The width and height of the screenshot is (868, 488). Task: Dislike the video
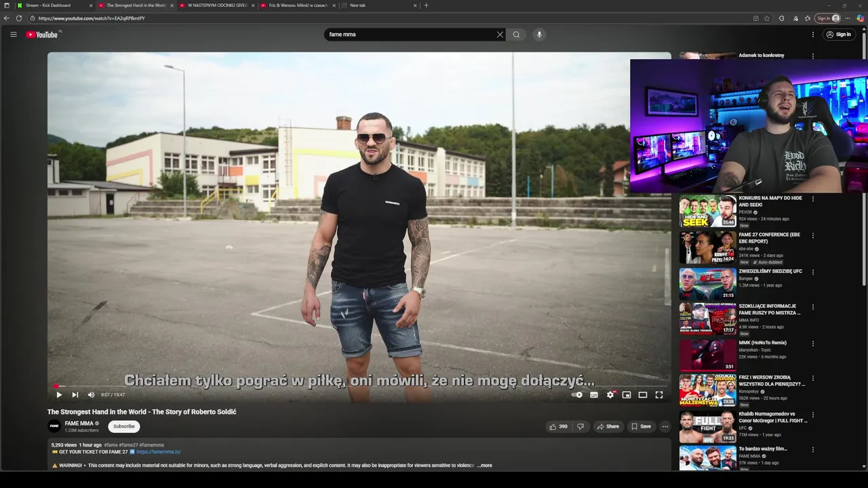point(580,426)
